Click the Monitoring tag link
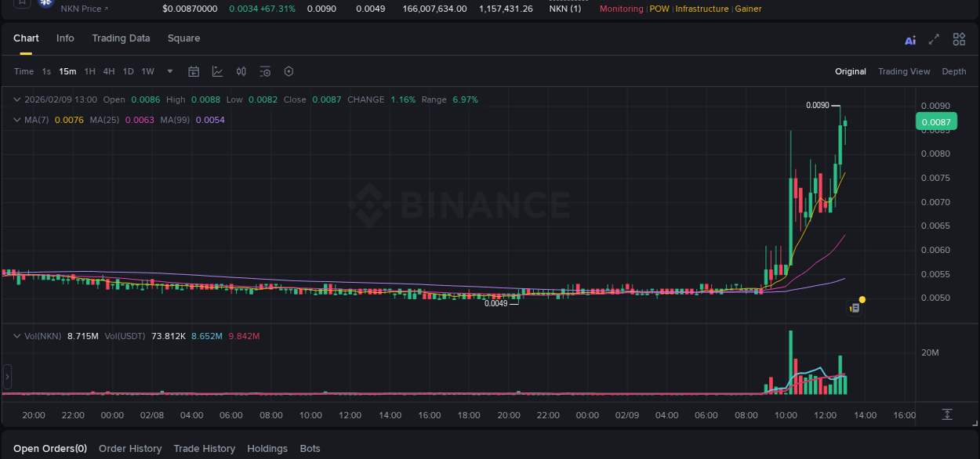The width and height of the screenshot is (980, 459). [x=620, y=9]
